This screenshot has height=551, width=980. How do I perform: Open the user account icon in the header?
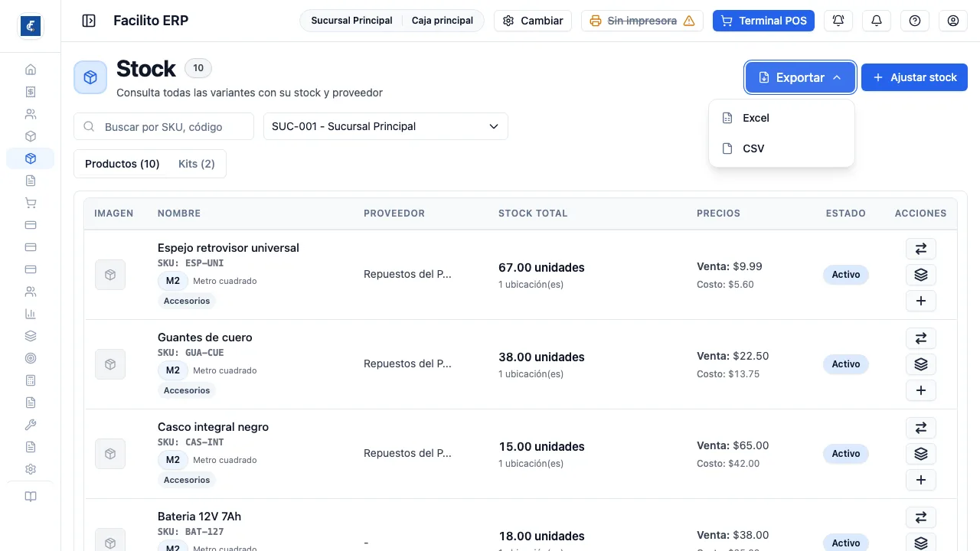pos(953,21)
